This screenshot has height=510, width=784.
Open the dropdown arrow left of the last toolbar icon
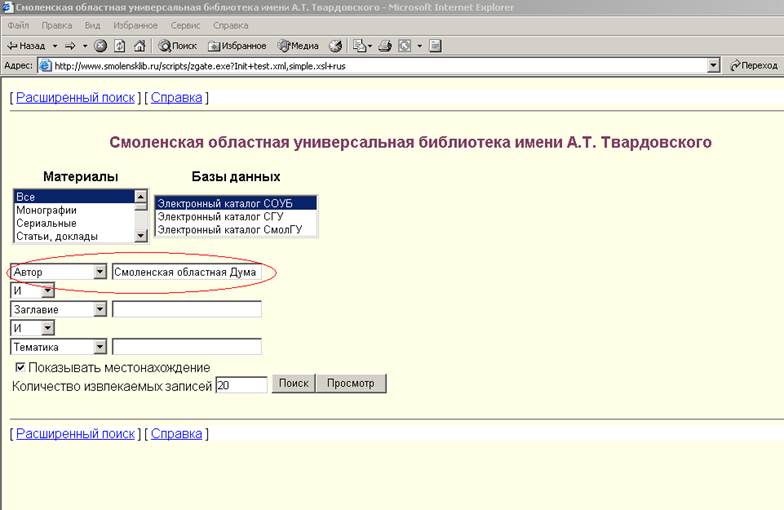point(420,46)
